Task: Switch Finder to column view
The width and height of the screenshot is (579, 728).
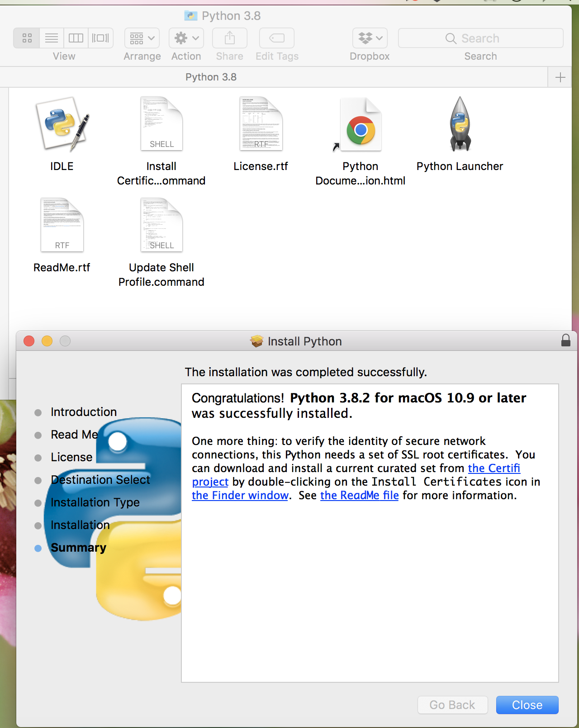Action: pos(76,38)
